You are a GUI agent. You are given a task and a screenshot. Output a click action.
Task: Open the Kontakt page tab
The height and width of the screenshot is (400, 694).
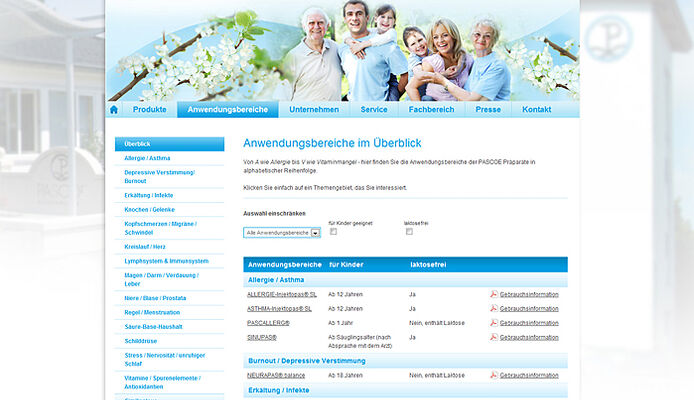click(537, 110)
